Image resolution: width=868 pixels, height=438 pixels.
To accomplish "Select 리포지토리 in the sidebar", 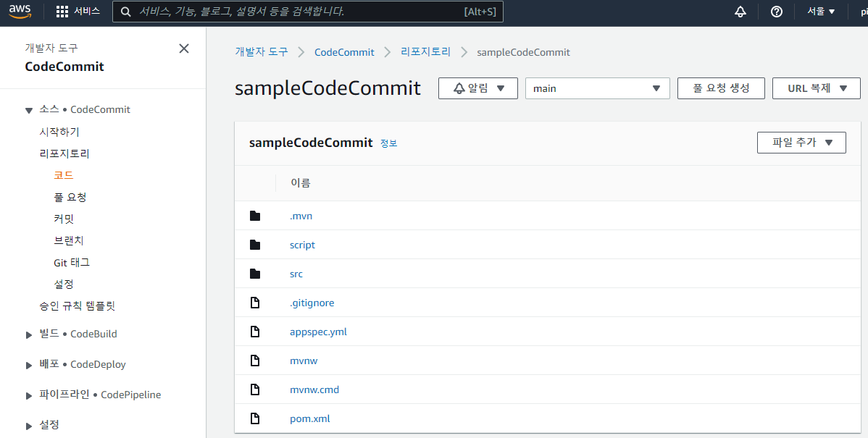I will coord(64,153).
